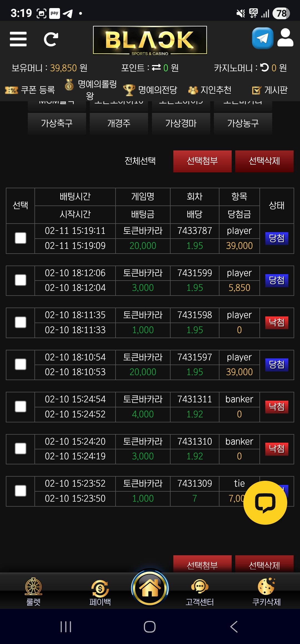Open the roulette wheel icon
Image resolution: width=300 pixels, height=644 pixels.
33,586
